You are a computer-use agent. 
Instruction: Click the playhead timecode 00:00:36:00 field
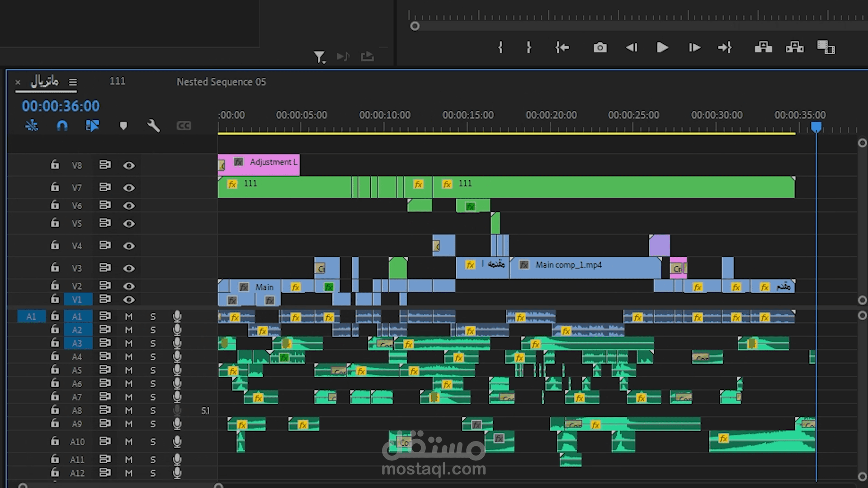tap(61, 106)
